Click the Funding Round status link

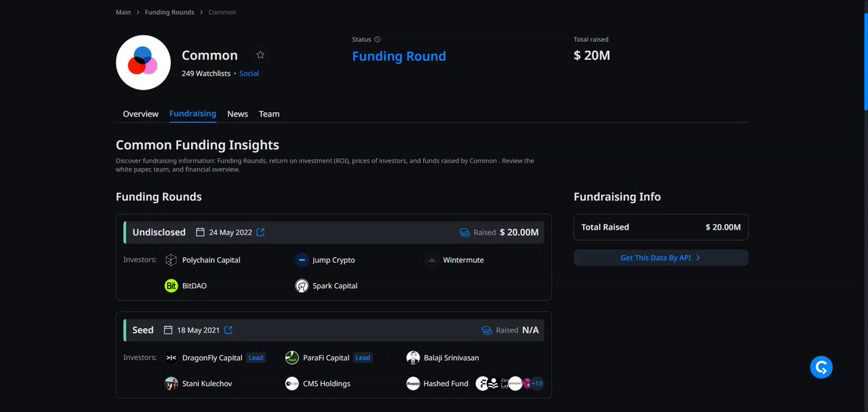pos(399,56)
